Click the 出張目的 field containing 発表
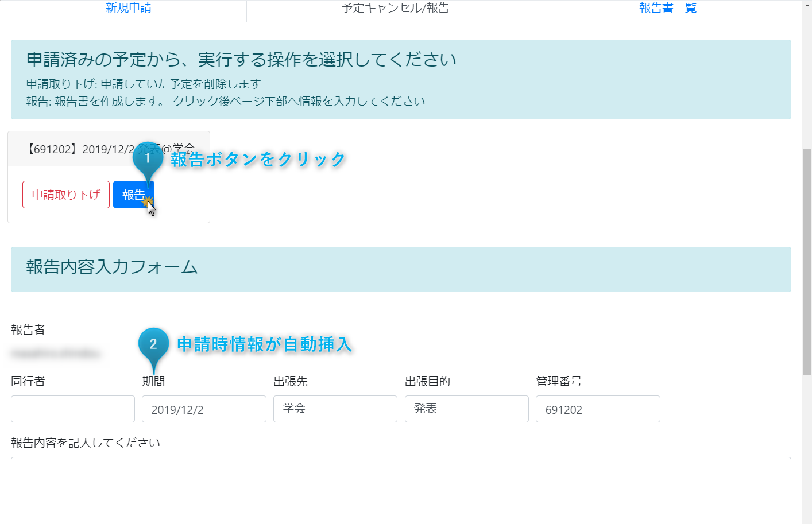 click(x=467, y=409)
